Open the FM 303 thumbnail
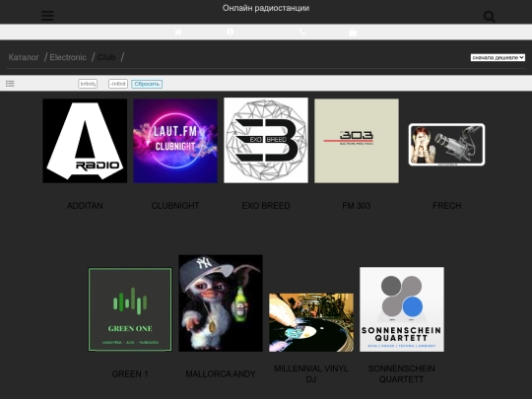Viewport: 532px width, 399px height. [x=357, y=141]
